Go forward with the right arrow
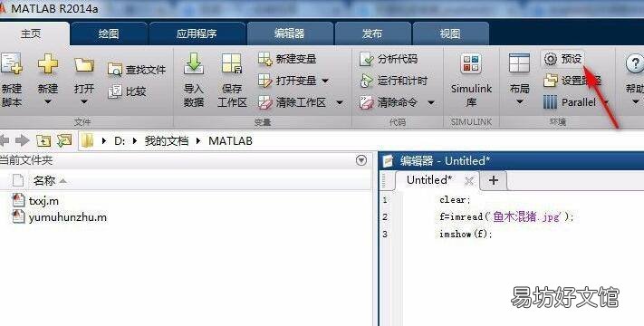This screenshot has height=326, width=644. pyautogui.click(x=22, y=141)
